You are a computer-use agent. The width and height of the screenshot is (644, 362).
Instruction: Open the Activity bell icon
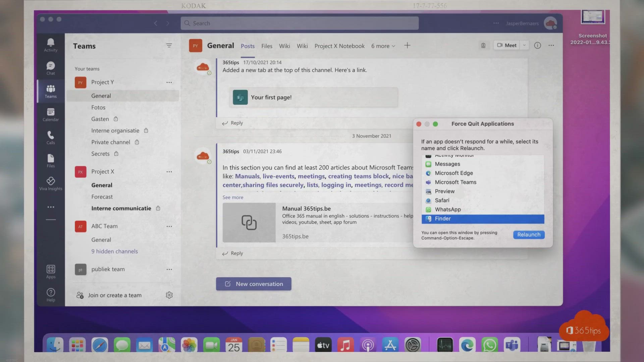[x=51, y=45]
